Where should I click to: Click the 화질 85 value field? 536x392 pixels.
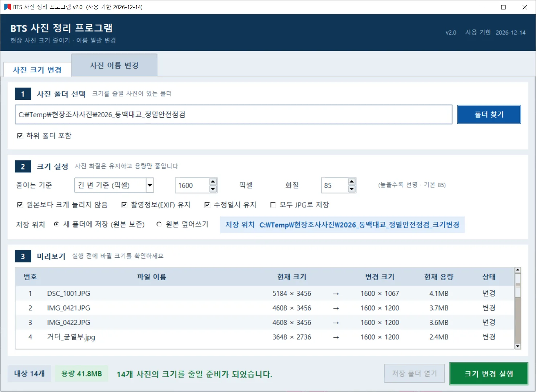[335, 185]
